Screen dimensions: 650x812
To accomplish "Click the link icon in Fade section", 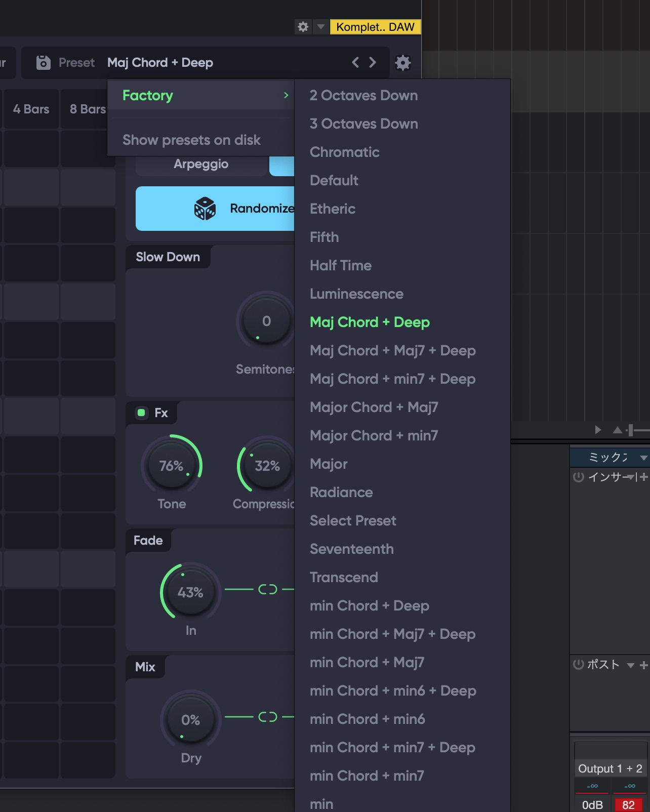I will pos(268,589).
